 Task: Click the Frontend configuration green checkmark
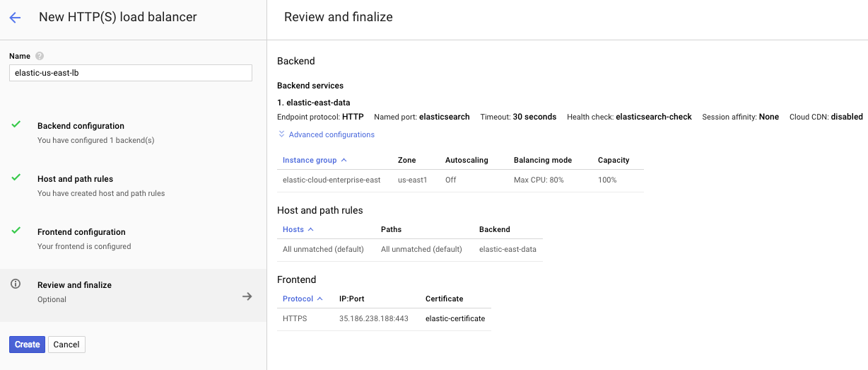coord(16,231)
